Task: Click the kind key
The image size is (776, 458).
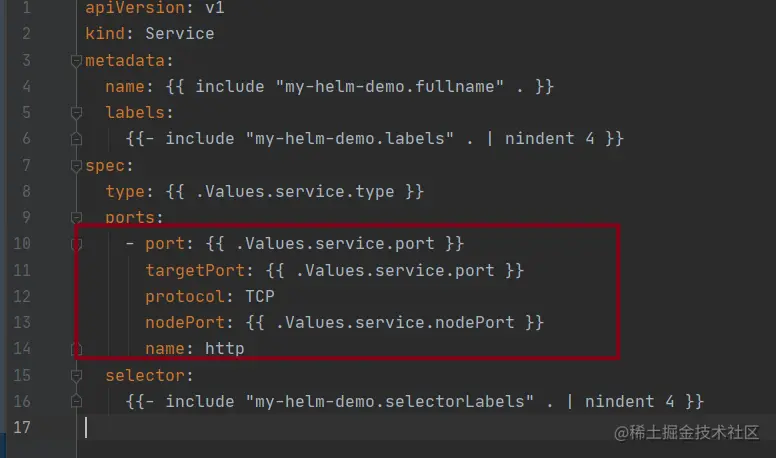Action: pos(105,34)
